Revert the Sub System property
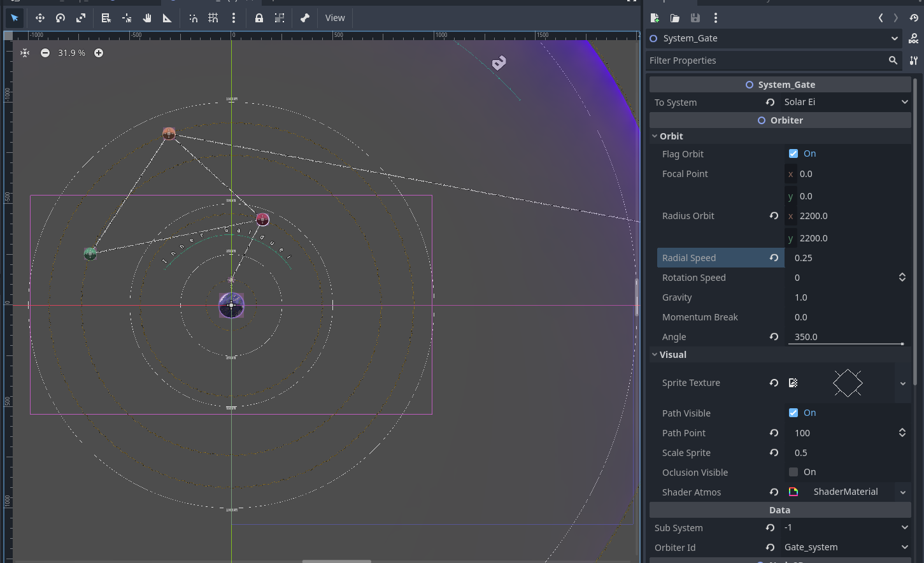The height and width of the screenshot is (563, 924). coord(770,527)
